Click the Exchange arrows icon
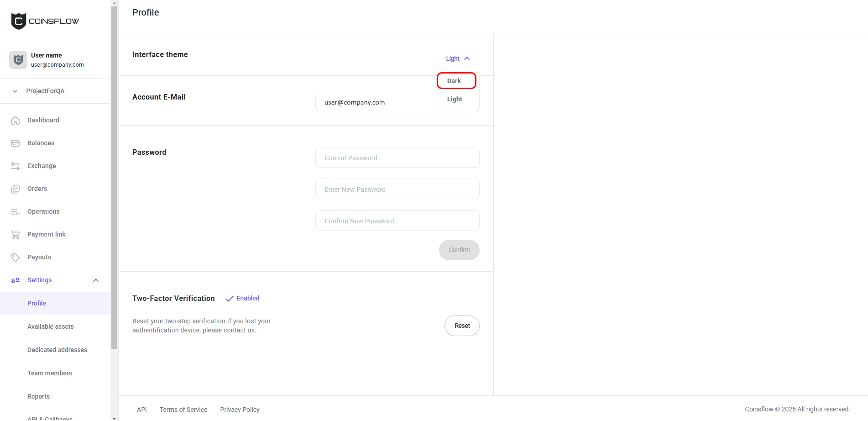Screen dimensions: 868x421 (x=16, y=166)
